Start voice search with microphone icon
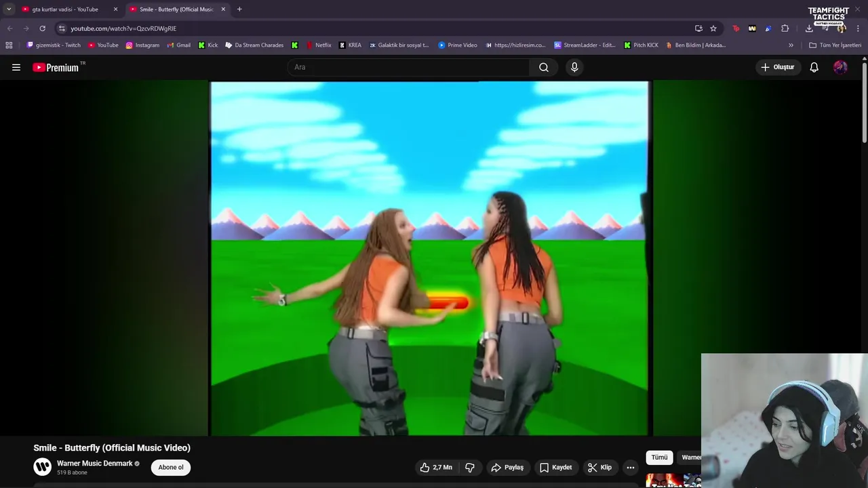Image resolution: width=868 pixels, height=488 pixels. click(x=574, y=67)
